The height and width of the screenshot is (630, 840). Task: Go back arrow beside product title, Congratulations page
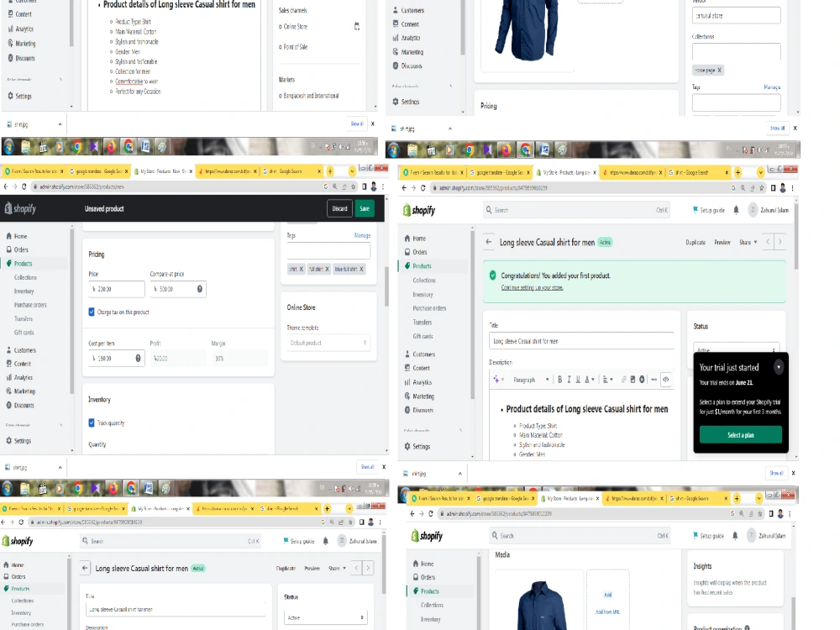click(489, 242)
